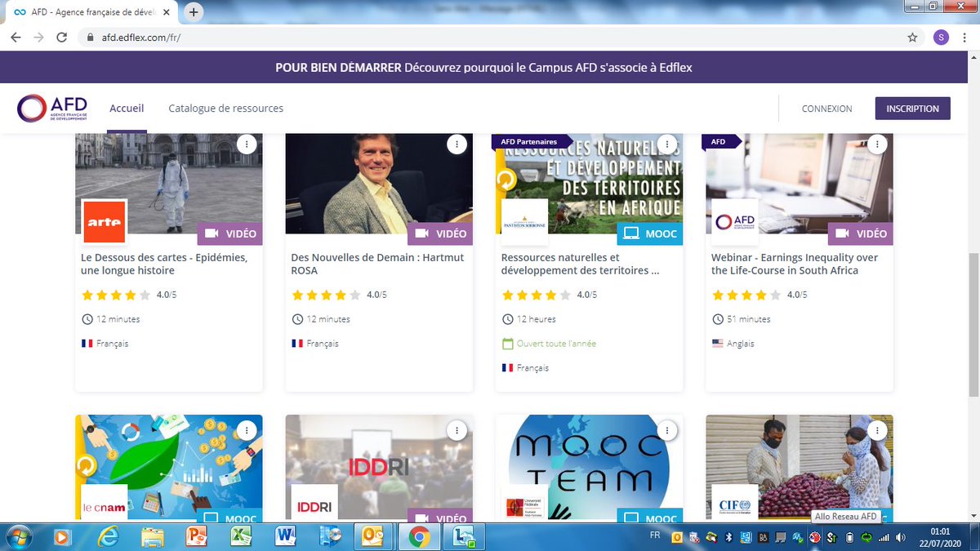Click Panthéon-Sorbonne logo on MOOC card

(524, 222)
